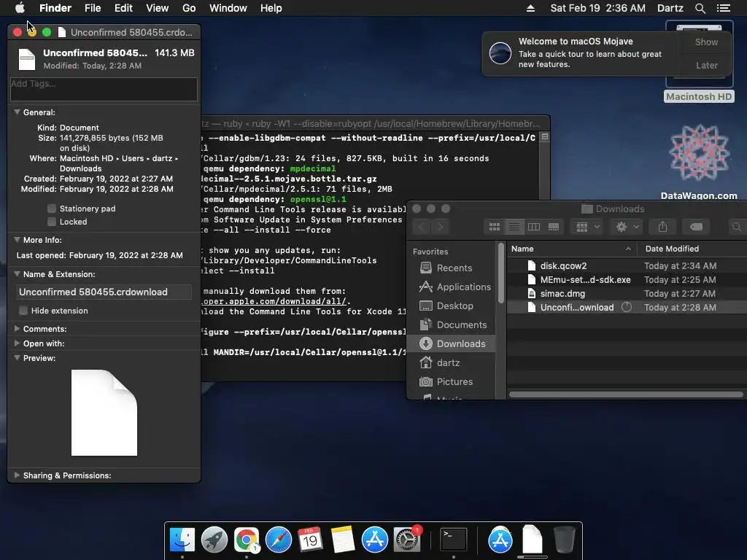Collapse the General section

(18, 112)
